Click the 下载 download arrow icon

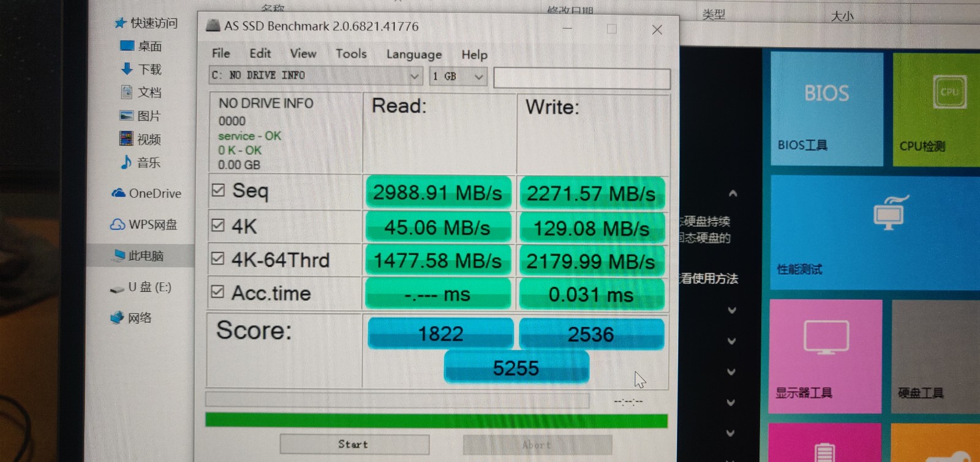pyautogui.click(x=127, y=69)
